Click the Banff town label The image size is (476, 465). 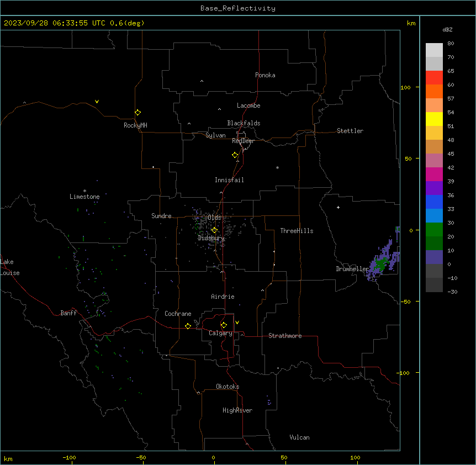tap(68, 313)
